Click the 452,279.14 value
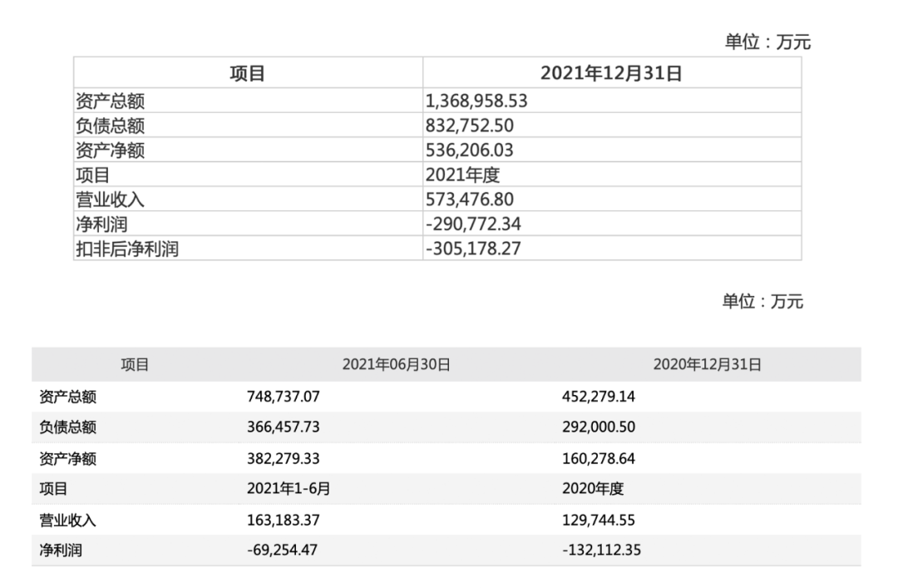The height and width of the screenshot is (588, 898). [x=599, y=397]
